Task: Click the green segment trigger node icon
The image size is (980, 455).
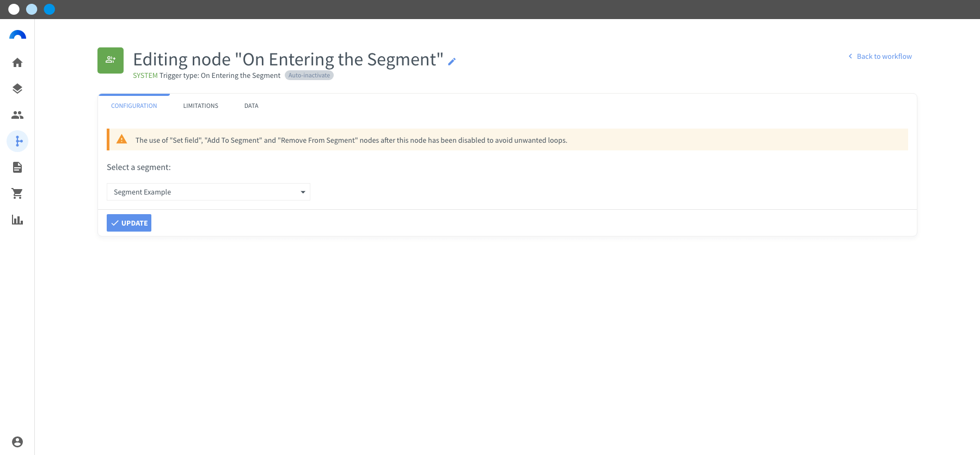Action: [111, 60]
